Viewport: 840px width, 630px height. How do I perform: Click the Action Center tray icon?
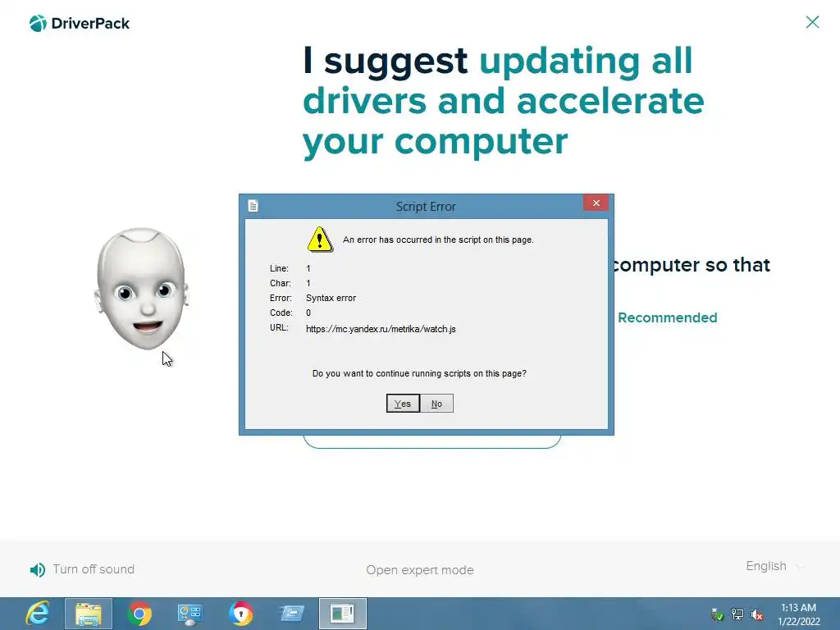717,614
